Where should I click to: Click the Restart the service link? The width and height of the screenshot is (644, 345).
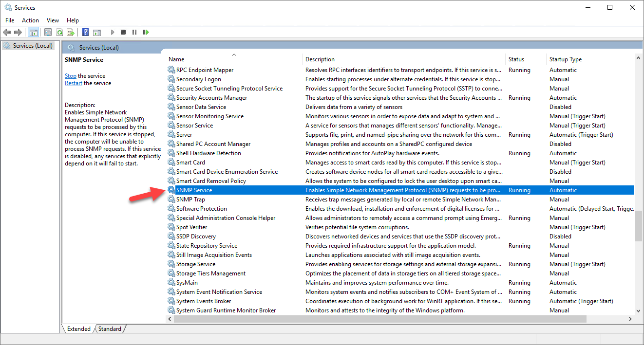coord(73,83)
